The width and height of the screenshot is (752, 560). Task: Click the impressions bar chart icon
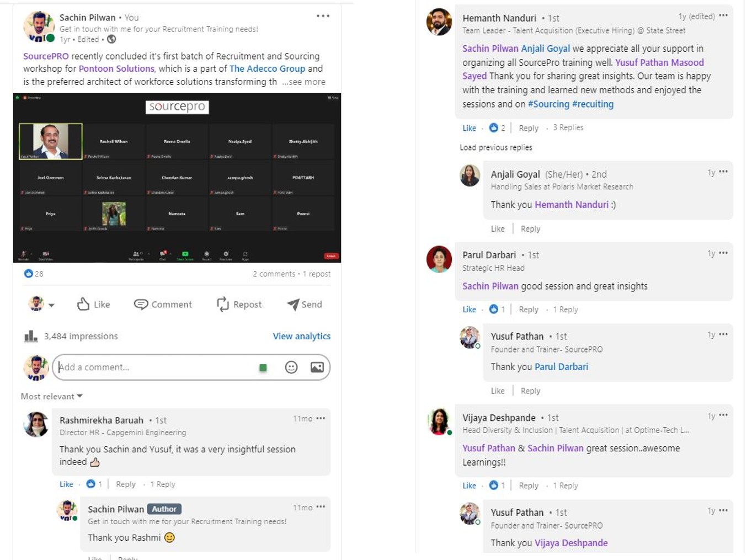pos(31,336)
